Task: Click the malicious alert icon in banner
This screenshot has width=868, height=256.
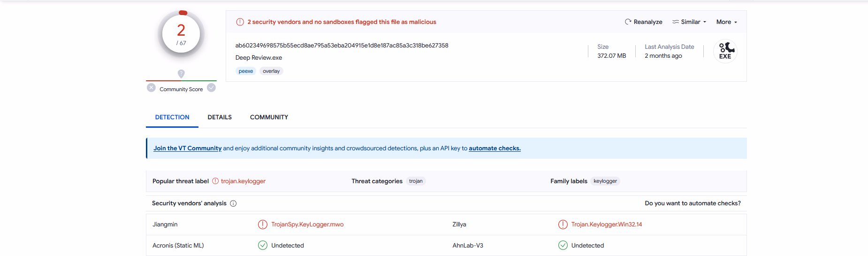Action: [240, 22]
